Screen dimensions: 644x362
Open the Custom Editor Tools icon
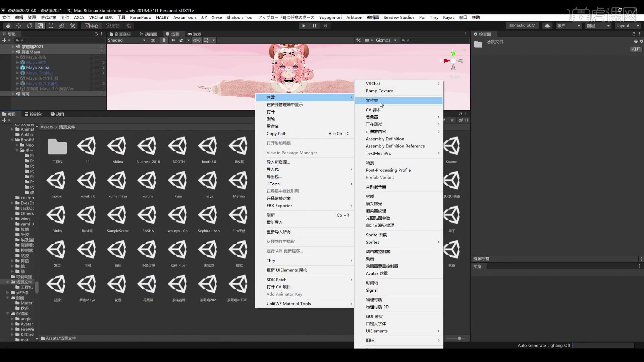click(72, 25)
